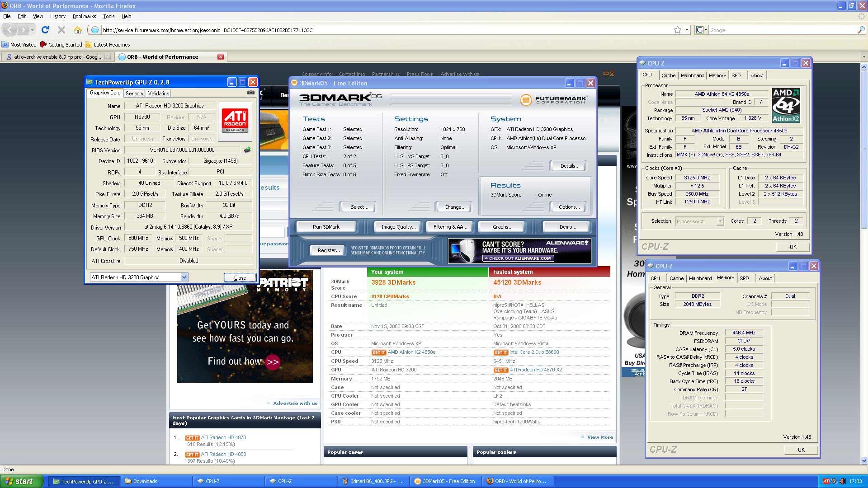This screenshot has height=488, width=868.
Task: Close the ORB World of Performance tab
Action: click(x=221, y=57)
